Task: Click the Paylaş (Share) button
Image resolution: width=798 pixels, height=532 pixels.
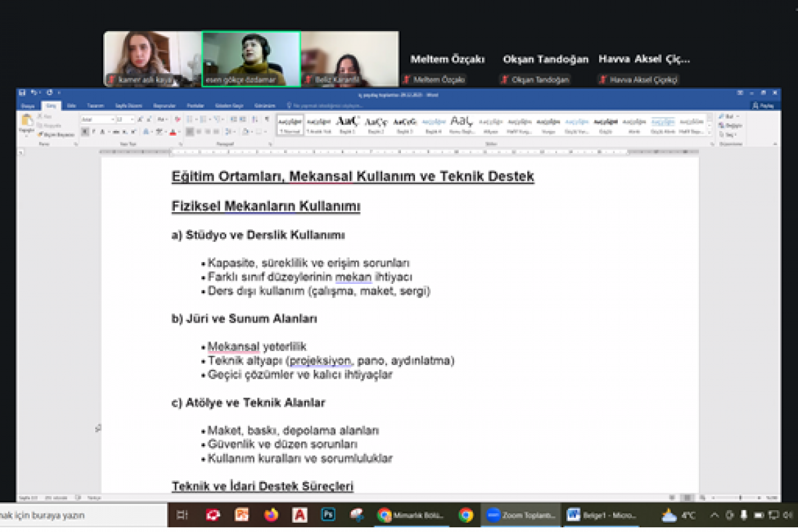Action: (765, 106)
